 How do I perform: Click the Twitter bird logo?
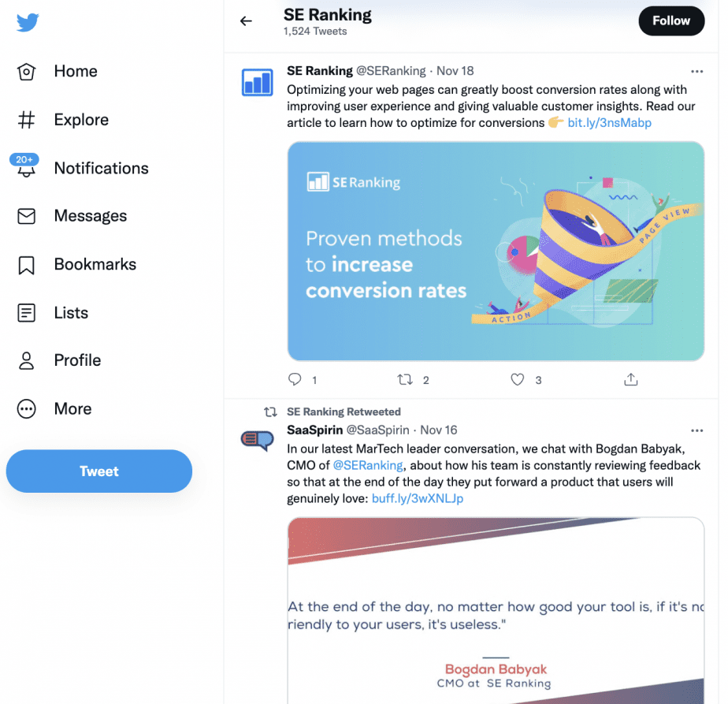[28, 22]
